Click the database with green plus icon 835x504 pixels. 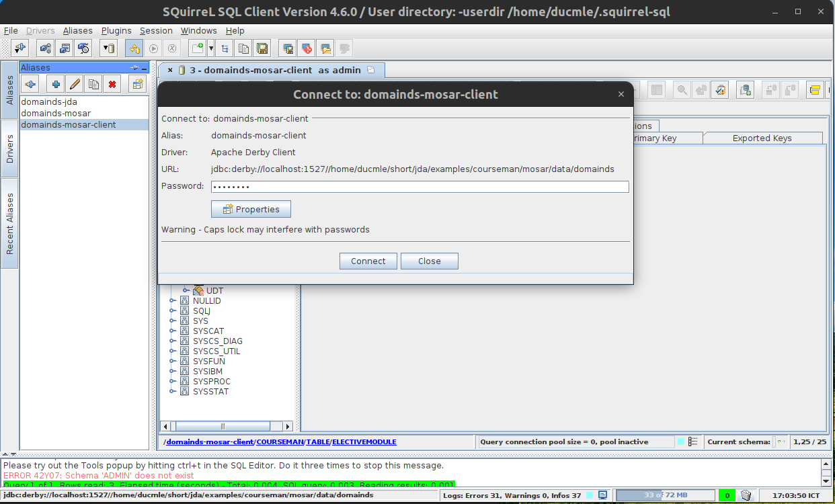tap(745, 90)
